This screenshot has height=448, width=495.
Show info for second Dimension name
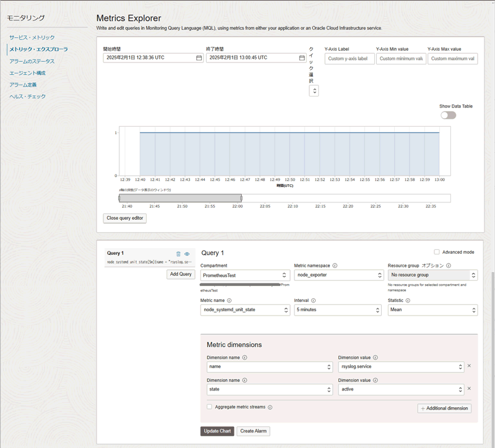pyautogui.click(x=244, y=380)
